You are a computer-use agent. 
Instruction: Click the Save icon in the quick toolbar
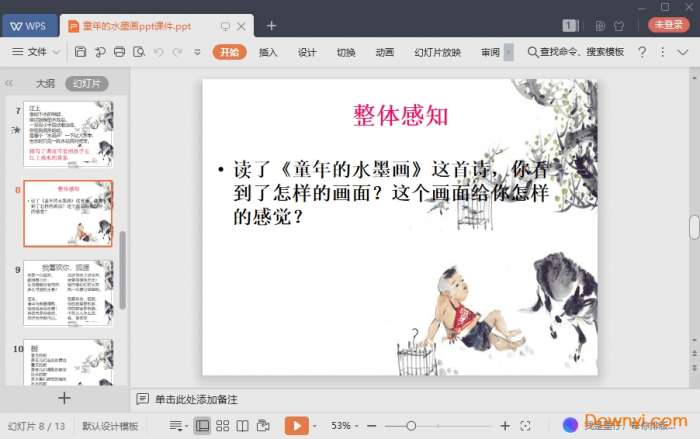80,52
